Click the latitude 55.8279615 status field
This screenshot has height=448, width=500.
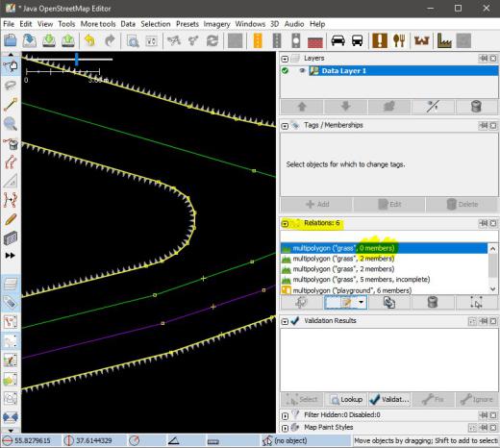(x=32, y=440)
